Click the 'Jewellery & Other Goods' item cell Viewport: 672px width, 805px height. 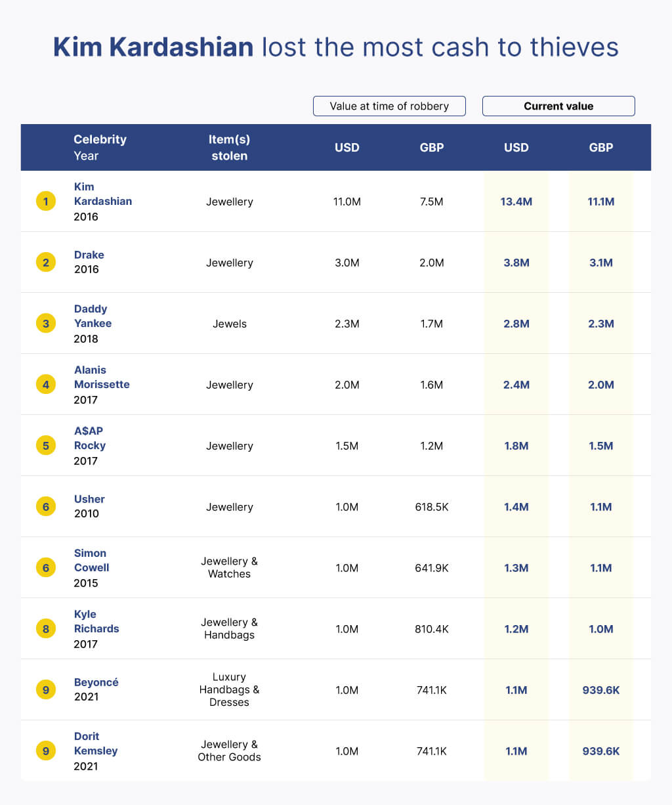click(x=230, y=751)
